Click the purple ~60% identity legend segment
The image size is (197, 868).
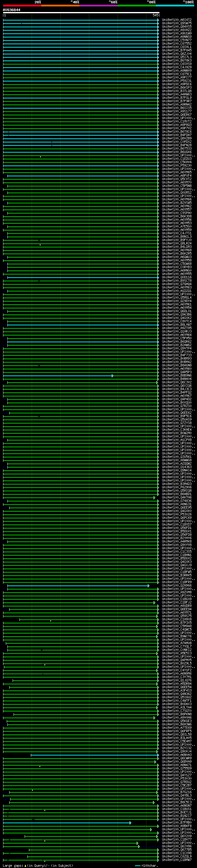(99, 6)
